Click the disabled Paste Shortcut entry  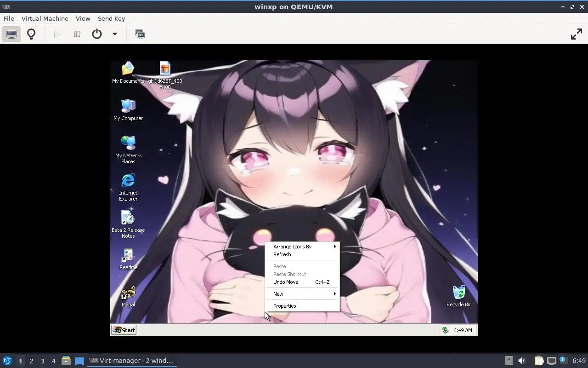pos(302,274)
